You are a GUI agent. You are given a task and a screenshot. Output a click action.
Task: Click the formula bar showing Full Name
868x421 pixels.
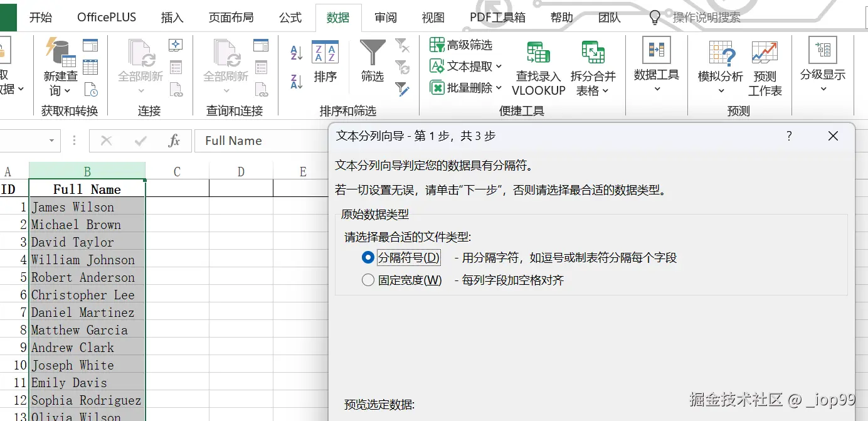(x=262, y=141)
